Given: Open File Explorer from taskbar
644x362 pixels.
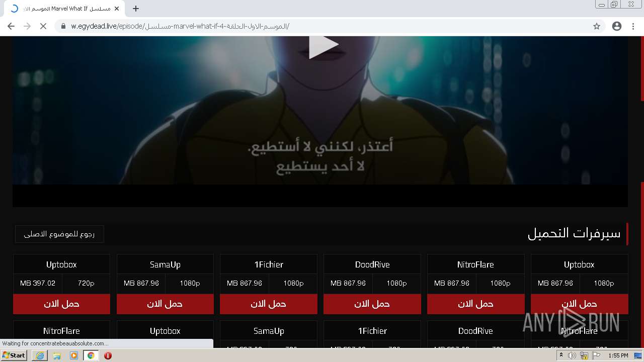Looking at the screenshot, I should (x=57, y=355).
